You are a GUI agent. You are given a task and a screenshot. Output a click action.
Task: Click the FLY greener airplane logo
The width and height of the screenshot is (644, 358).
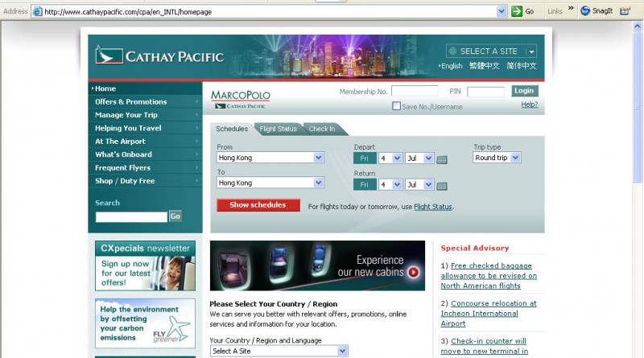[x=172, y=330]
